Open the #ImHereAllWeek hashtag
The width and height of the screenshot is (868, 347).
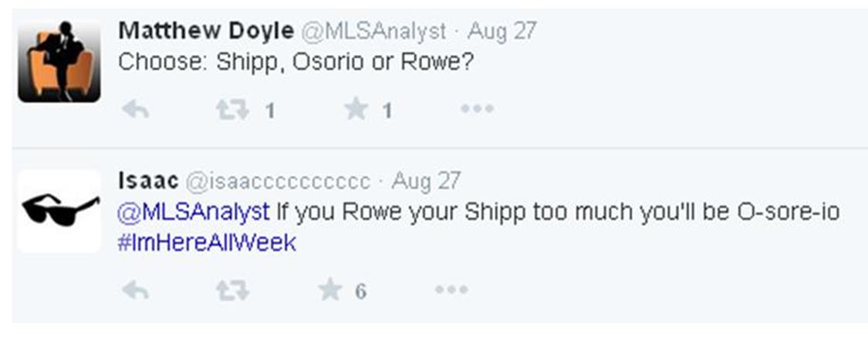click(x=207, y=243)
